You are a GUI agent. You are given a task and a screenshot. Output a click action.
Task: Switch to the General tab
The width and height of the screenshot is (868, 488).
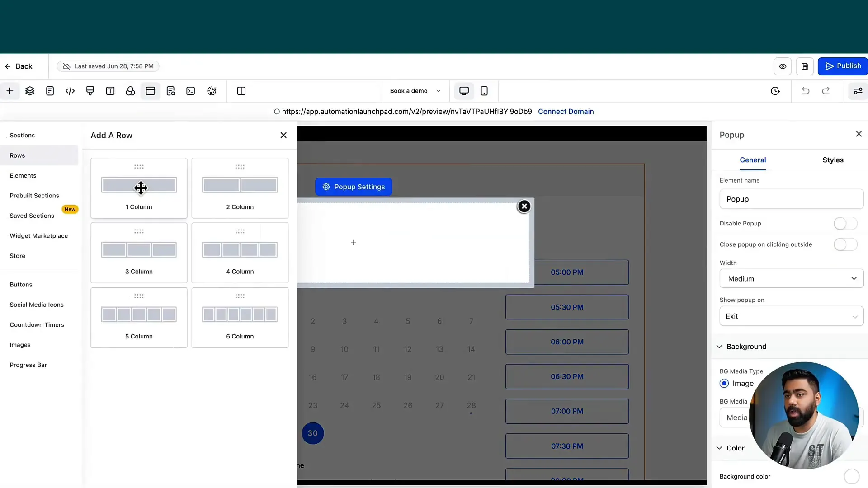[x=752, y=160]
